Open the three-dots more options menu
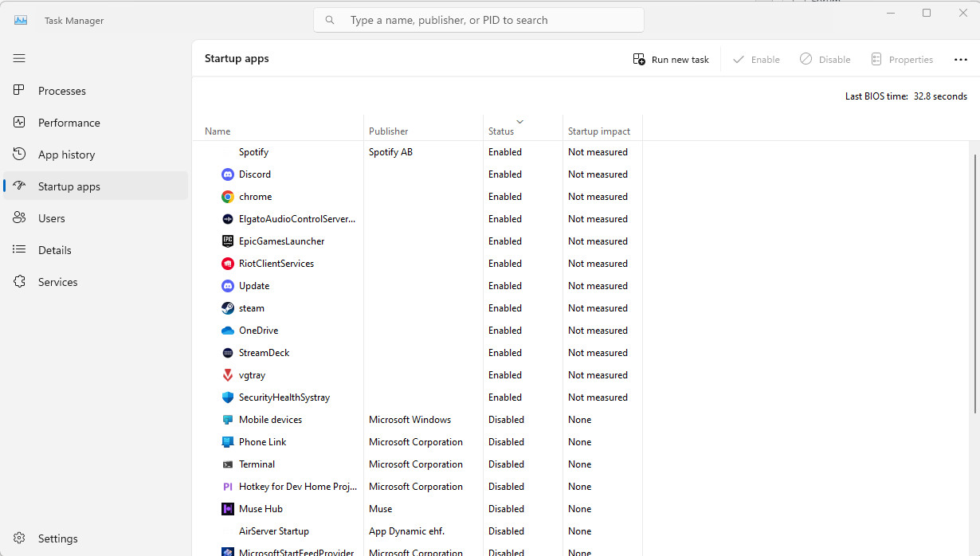 (960, 60)
